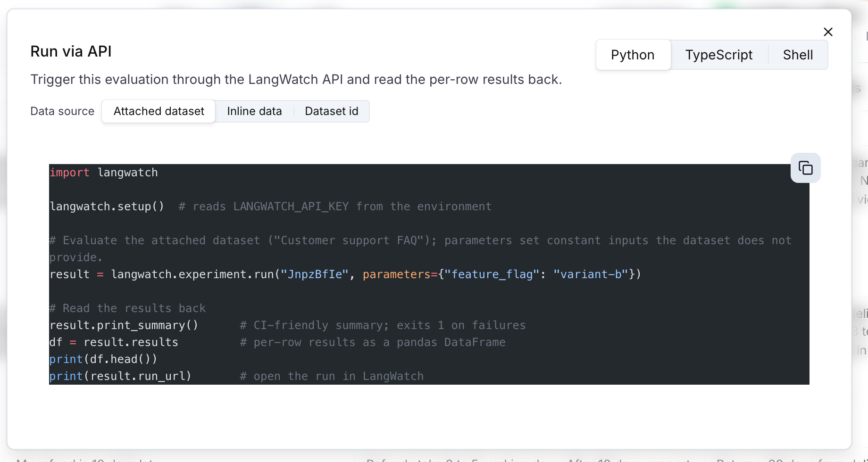The height and width of the screenshot is (462, 868).
Task: Click the 'langwatch.setup()' code line
Action: click(x=107, y=206)
